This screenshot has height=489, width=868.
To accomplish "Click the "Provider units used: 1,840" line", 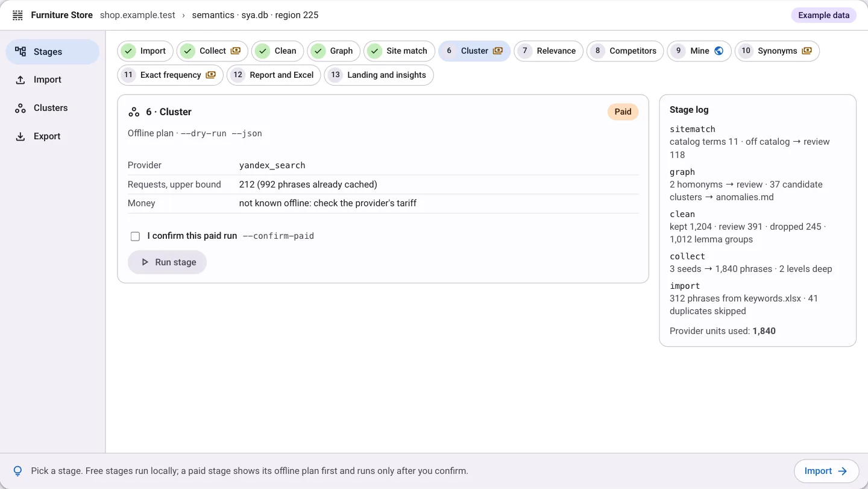I will pos(723,331).
